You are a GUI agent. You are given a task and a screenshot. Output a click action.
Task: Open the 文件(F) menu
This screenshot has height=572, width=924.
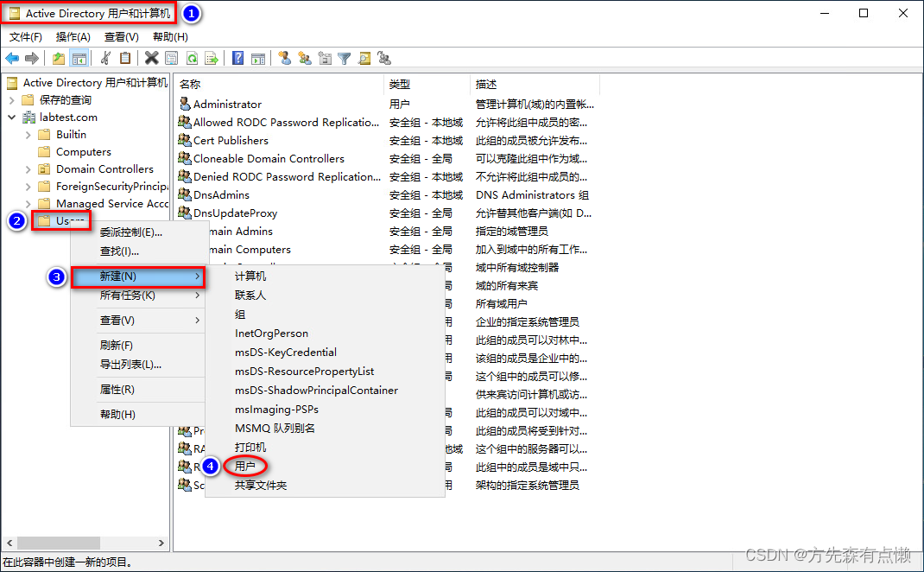click(25, 36)
